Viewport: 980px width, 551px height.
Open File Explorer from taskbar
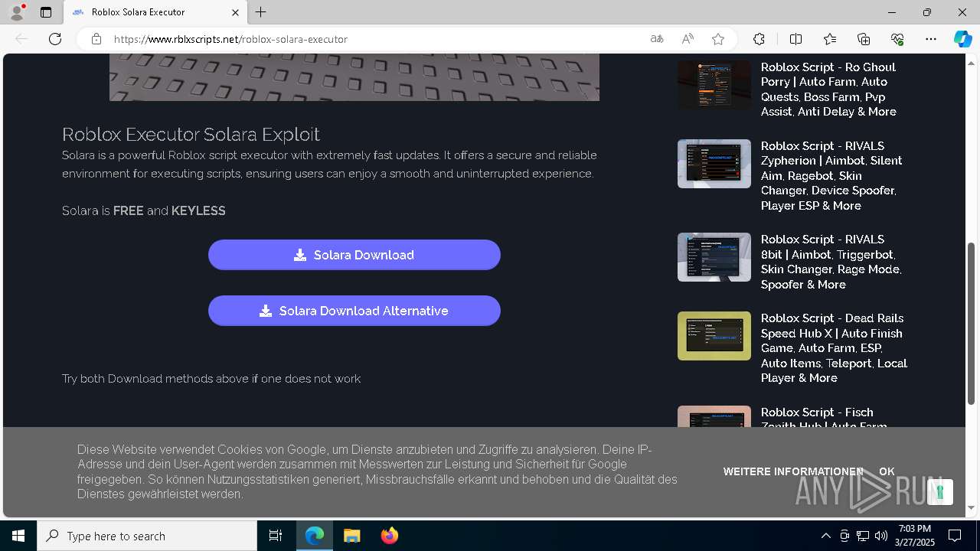tap(351, 536)
